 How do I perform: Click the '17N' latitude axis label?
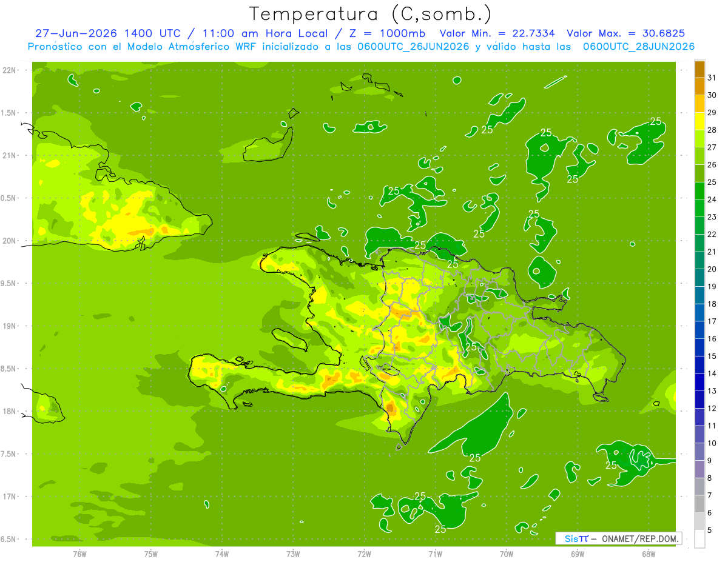pos(10,497)
